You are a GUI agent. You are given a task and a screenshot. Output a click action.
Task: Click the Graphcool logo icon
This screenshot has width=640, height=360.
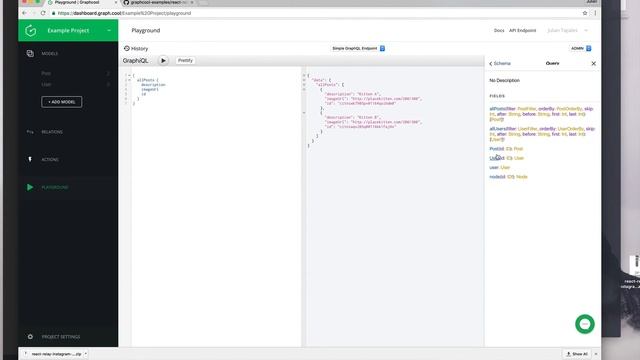click(x=31, y=31)
